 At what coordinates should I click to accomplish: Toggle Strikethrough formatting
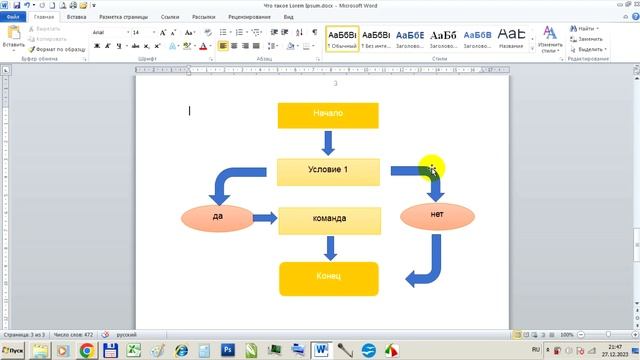pos(136,46)
